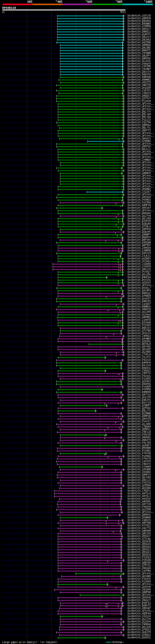
Task: Click the cyan ~100% identity legend bar
Action: pyautogui.click(x=138, y=4)
